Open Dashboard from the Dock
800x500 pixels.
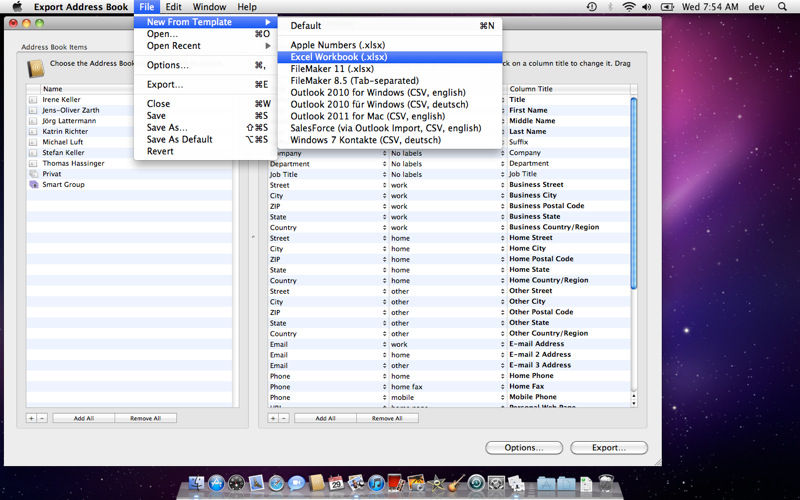point(236,483)
